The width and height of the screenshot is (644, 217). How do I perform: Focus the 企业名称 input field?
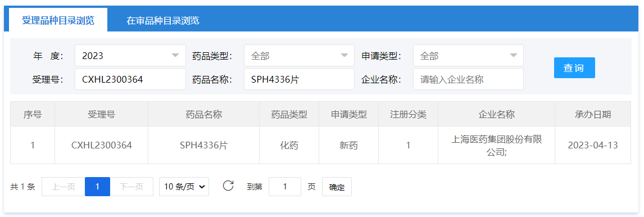[x=468, y=79]
